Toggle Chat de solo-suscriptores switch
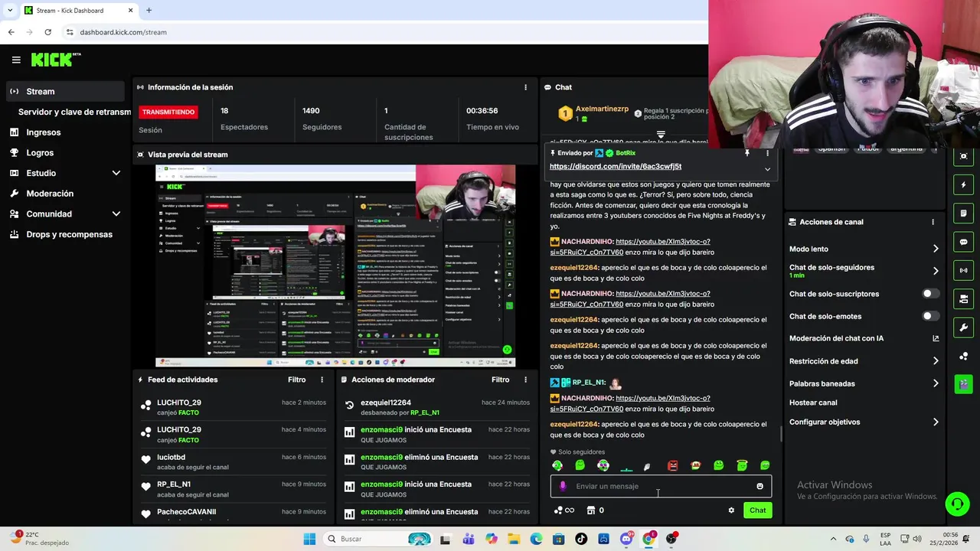 tap(930, 294)
